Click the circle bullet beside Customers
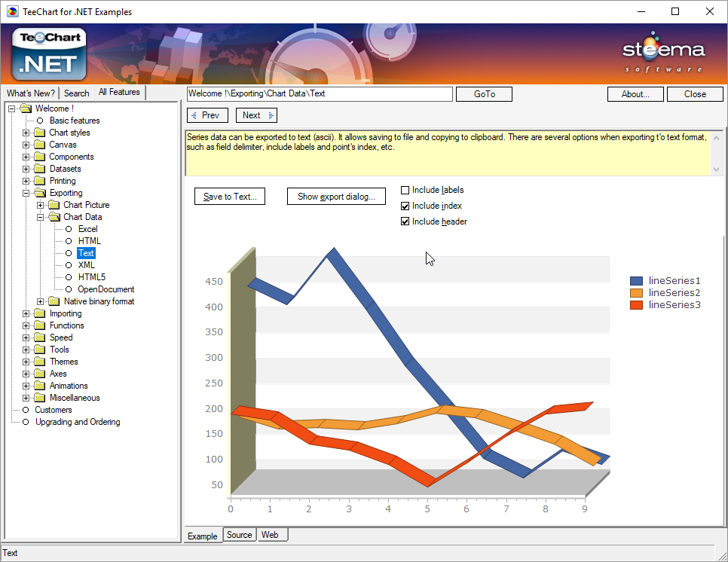This screenshot has height=562, width=728. tap(26, 411)
